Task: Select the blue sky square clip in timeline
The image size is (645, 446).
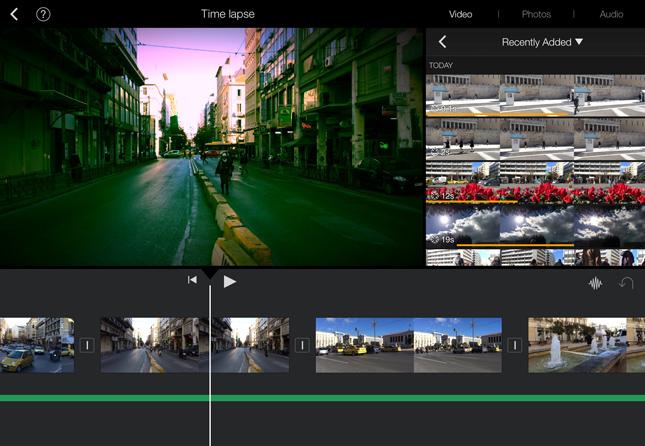Action: 408,345
